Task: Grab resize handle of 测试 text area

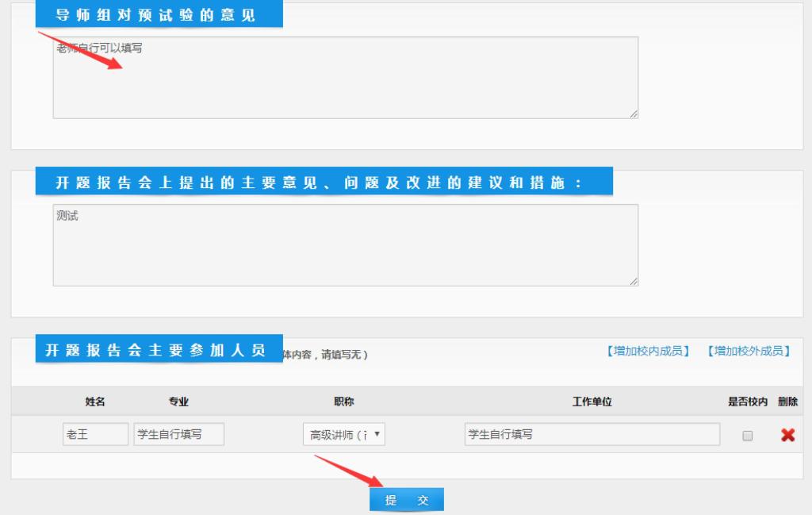Action: [634, 282]
